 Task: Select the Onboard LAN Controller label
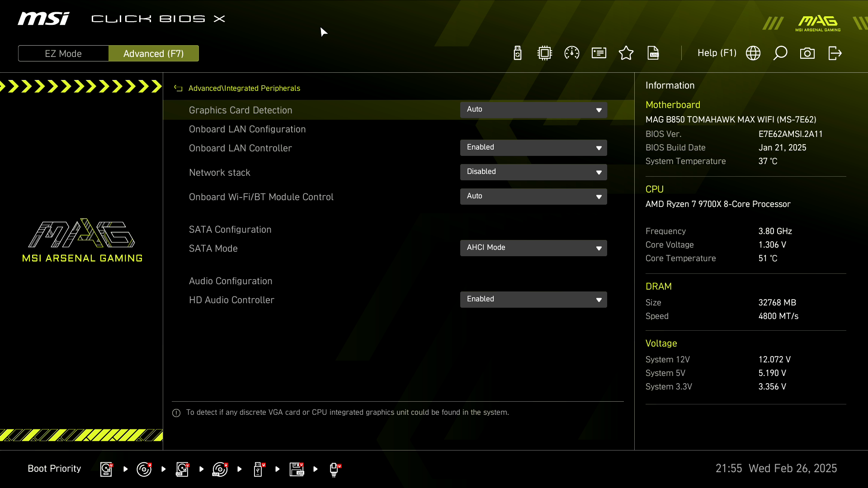[241, 148]
